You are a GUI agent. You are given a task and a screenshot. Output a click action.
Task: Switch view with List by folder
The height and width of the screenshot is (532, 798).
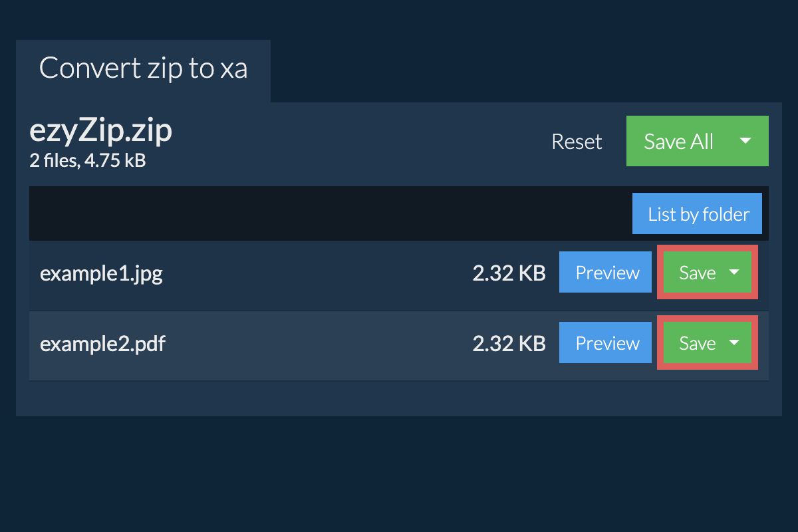click(x=698, y=214)
